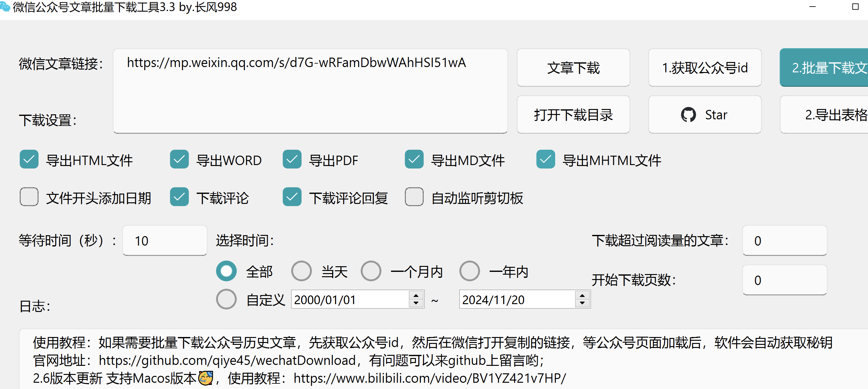This screenshot has height=389, width=868.
Task: Click the Star button
Action: (x=705, y=115)
